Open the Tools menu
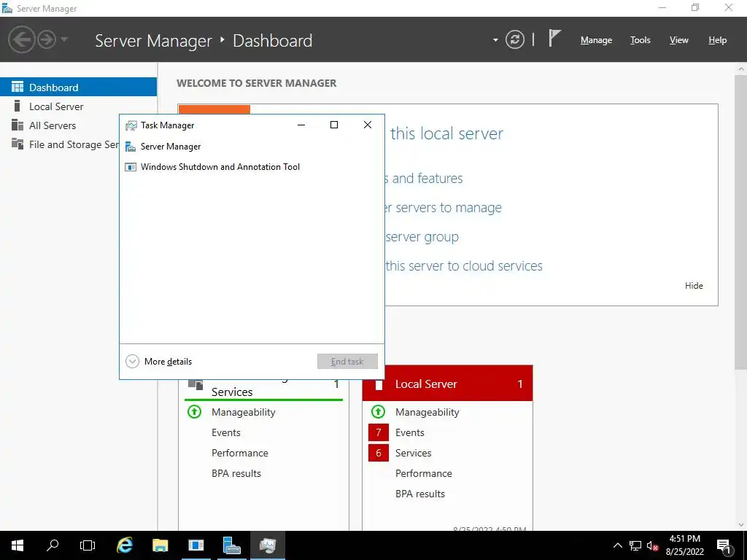 [x=640, y=41]
